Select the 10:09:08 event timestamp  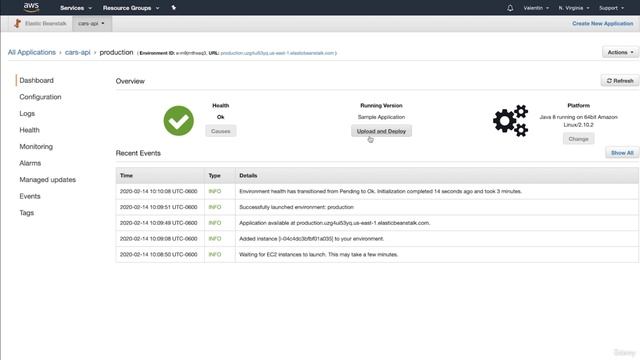158,239
